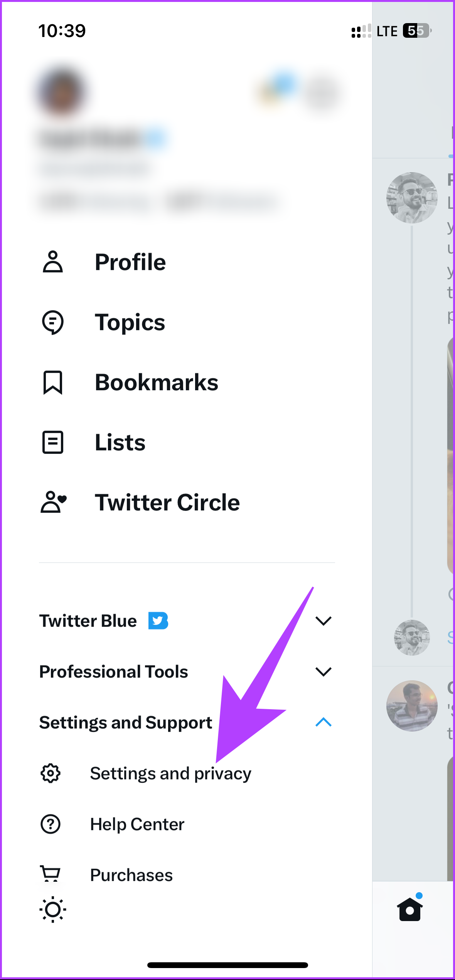Screen dimensions: 455x980
Task: Select Twitter Circle menu entry
Action: click(167, 502)
